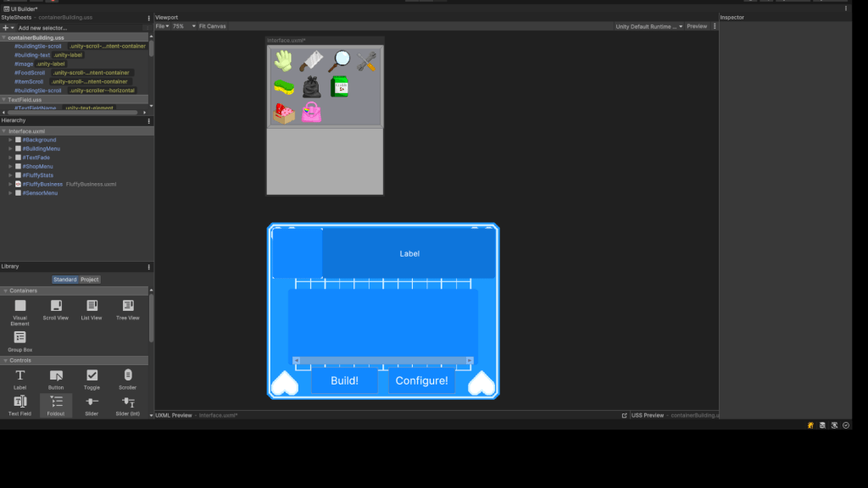Select the Scroll View container in Library
This screenshot has width=868, height=488.
(56, 307)
